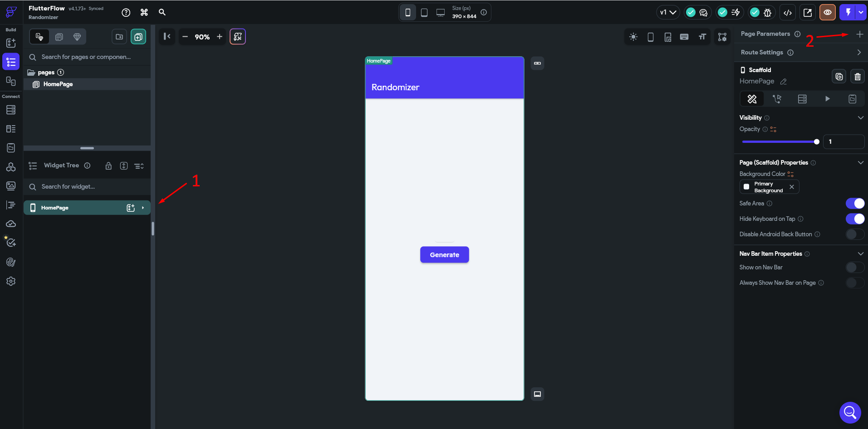Enable Show on Nav Bar
The height and width of the screenshot is (429, 868).
click(855, 267)
